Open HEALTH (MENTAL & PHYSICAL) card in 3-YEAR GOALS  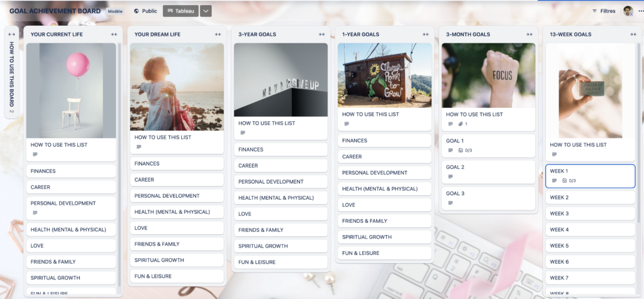(281, 198)
